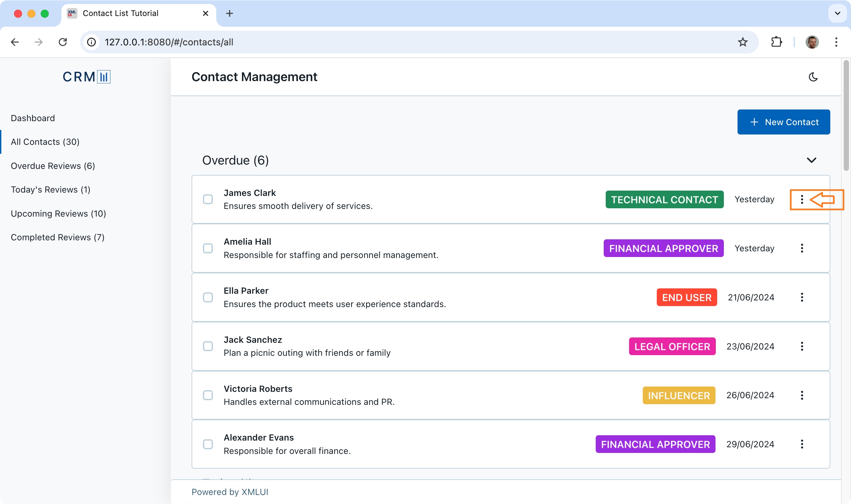
Task: Open the kebab menu for Ella Parker
Action: tap(802, 297)
